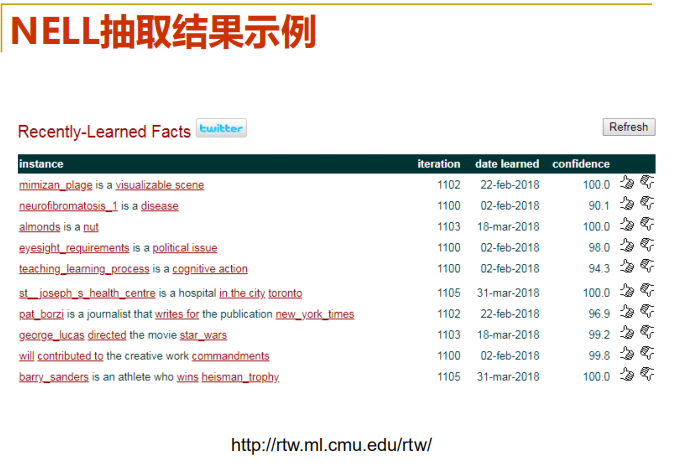Image resolution: width=679 pixels, height=471 pixels.
Task: Open the pat_borzi link
Action: click(41, 314)
